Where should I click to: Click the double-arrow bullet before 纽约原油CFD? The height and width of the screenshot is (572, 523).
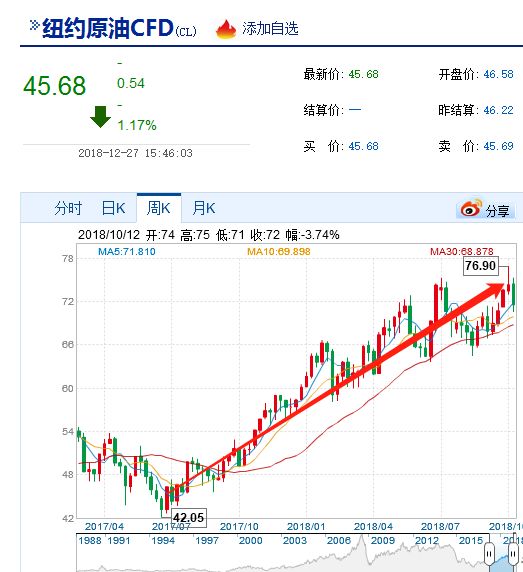click(x=34, y=25)
